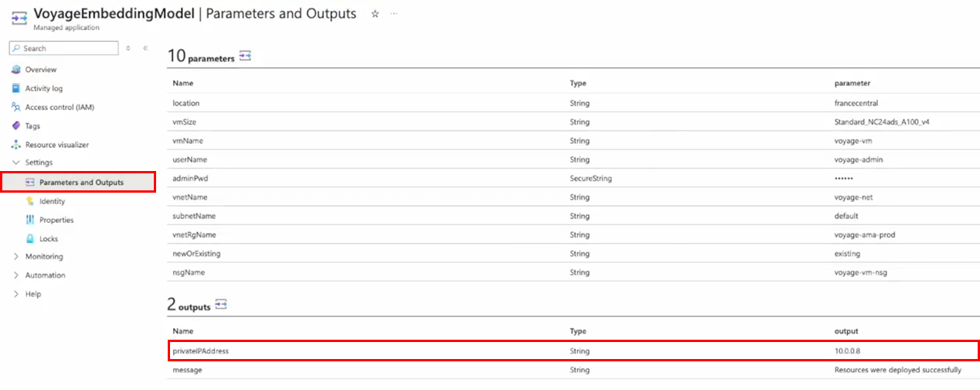Open the more options ellipsis in header
980x390 pixels.
[x=394, y=14]
